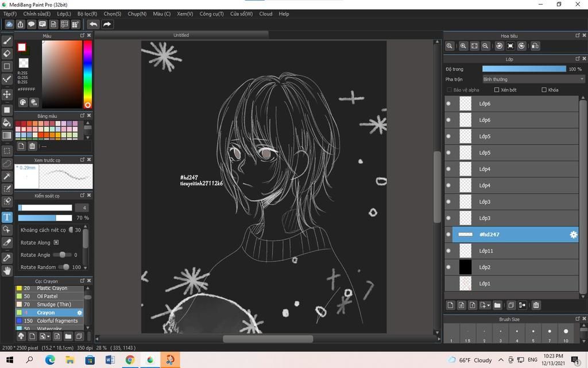
Task: Select the Magic Wand tool
Action: (7, 176)
